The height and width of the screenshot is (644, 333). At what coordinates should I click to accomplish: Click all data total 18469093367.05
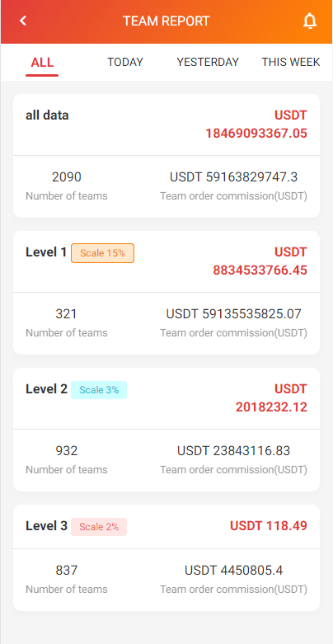click(x=256, y=133)
